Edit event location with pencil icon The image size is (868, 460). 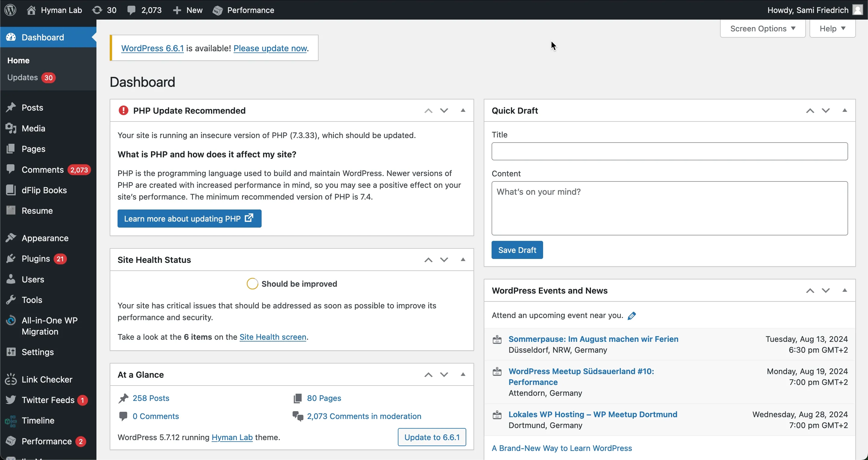click(632, 315)
